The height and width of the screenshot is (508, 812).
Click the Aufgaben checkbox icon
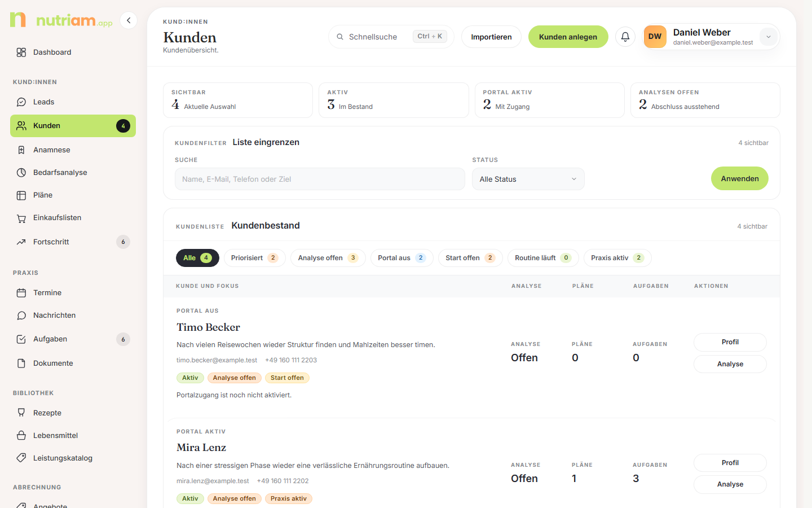pos(21,339)
